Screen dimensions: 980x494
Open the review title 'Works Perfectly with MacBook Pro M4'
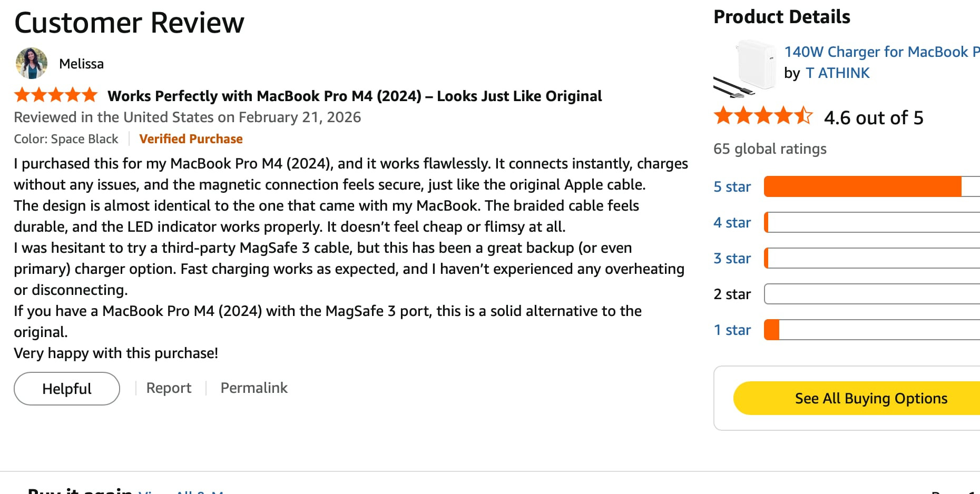(354, 96)
